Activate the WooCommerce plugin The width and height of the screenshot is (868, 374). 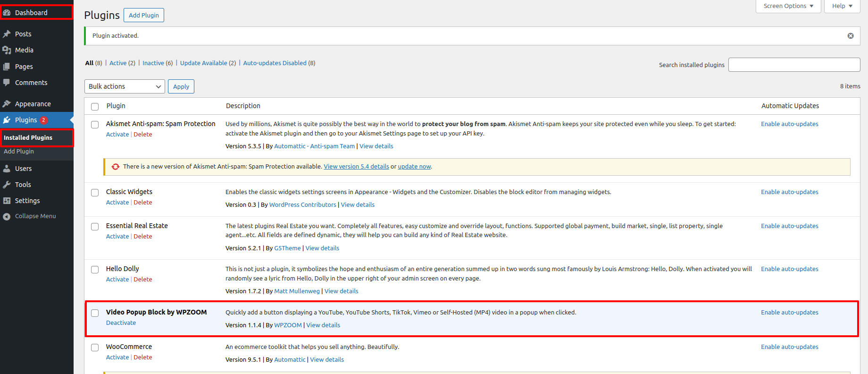(117, 357)
